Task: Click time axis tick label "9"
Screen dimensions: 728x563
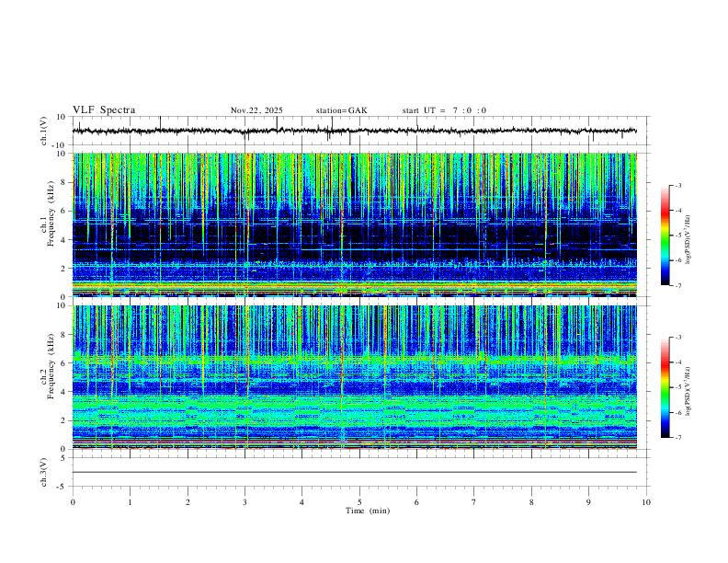Action: click(588, 502)
